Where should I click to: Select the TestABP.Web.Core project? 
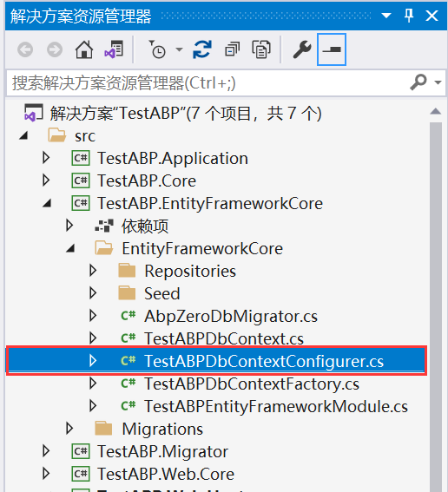(x=166, y=474)
